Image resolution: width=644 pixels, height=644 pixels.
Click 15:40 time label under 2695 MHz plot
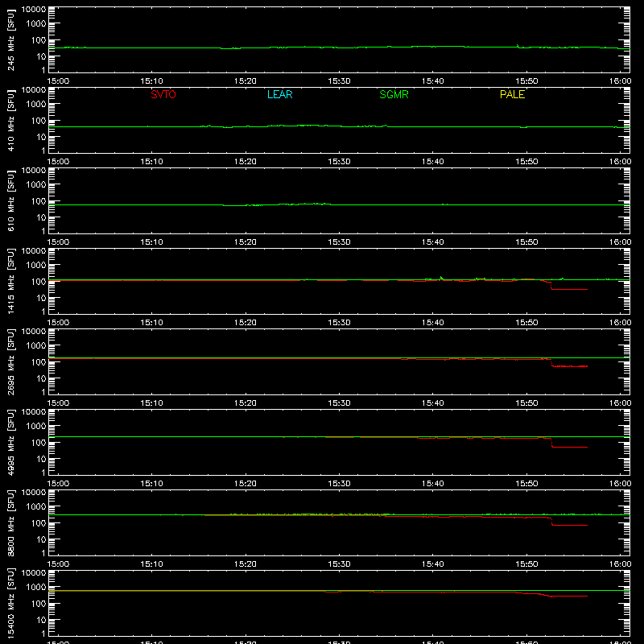pyautogui.click(x=432, y=403)
